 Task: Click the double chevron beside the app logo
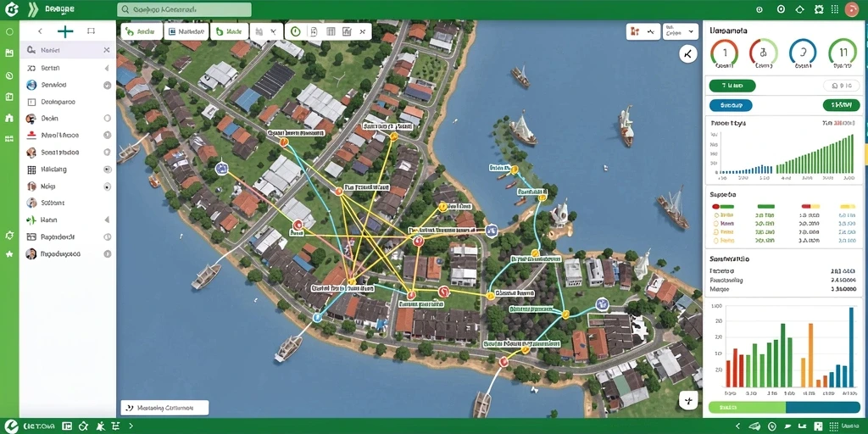point(33,8)
